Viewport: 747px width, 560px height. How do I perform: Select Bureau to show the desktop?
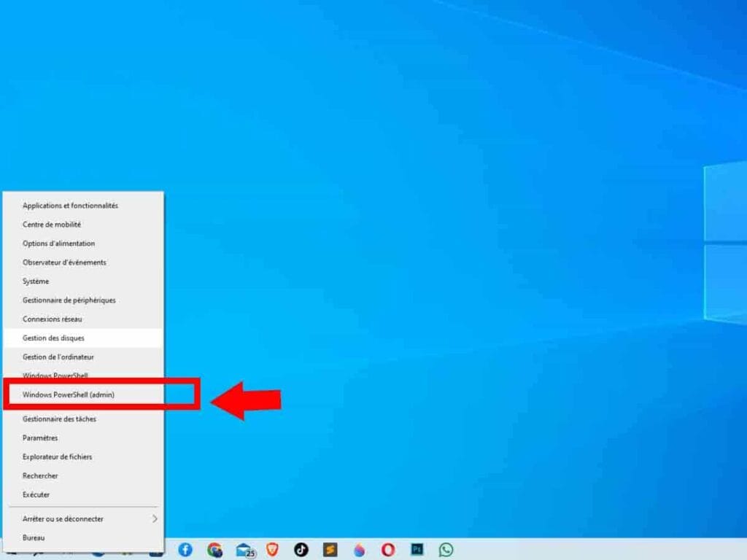(x=34, y=537)
